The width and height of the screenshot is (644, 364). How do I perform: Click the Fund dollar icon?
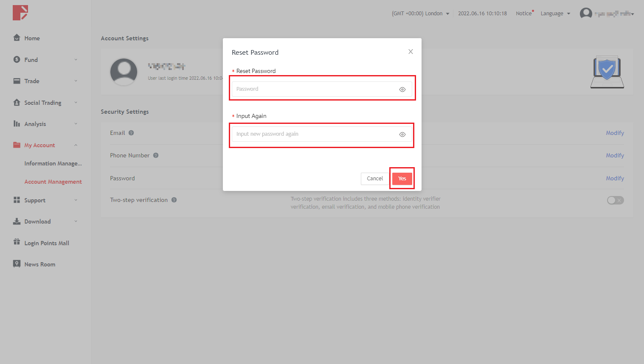coord(17,59)
